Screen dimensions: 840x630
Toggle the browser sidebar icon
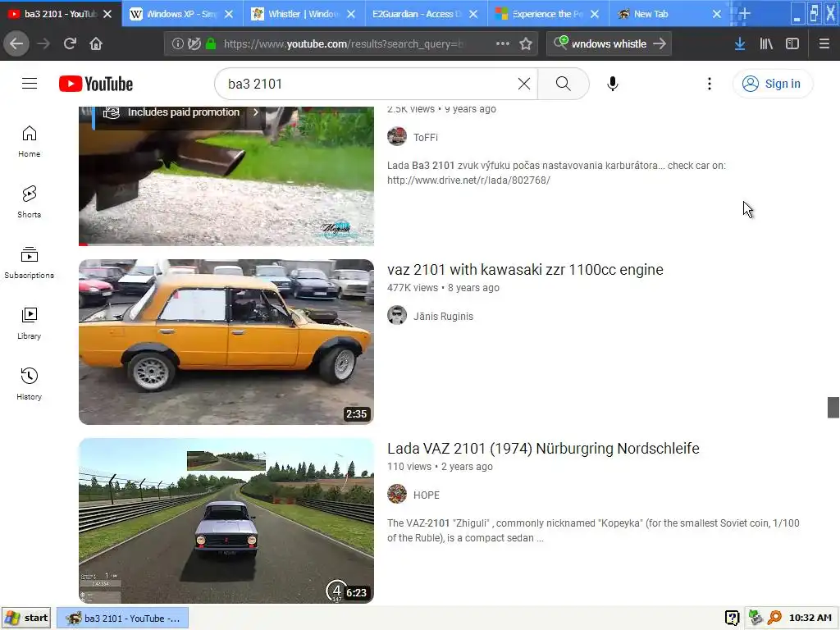[792, 44]
